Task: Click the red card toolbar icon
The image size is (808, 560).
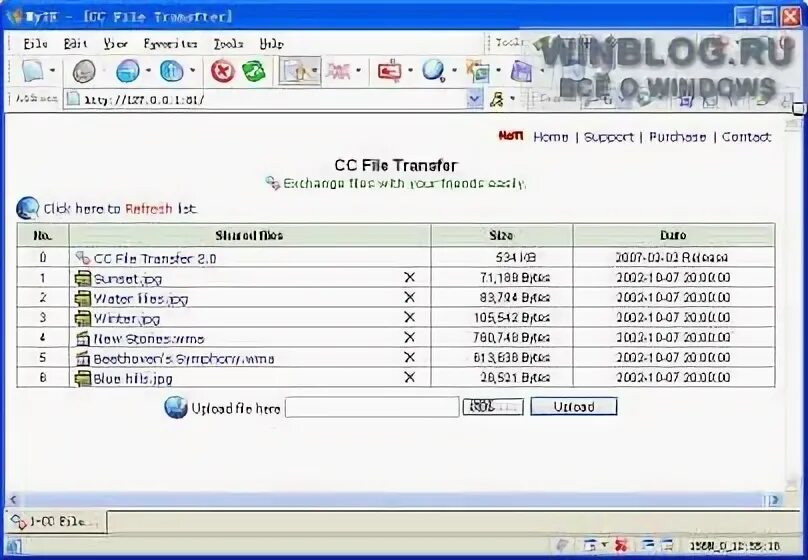Action: pyautogui.click(x=390, y=71)
